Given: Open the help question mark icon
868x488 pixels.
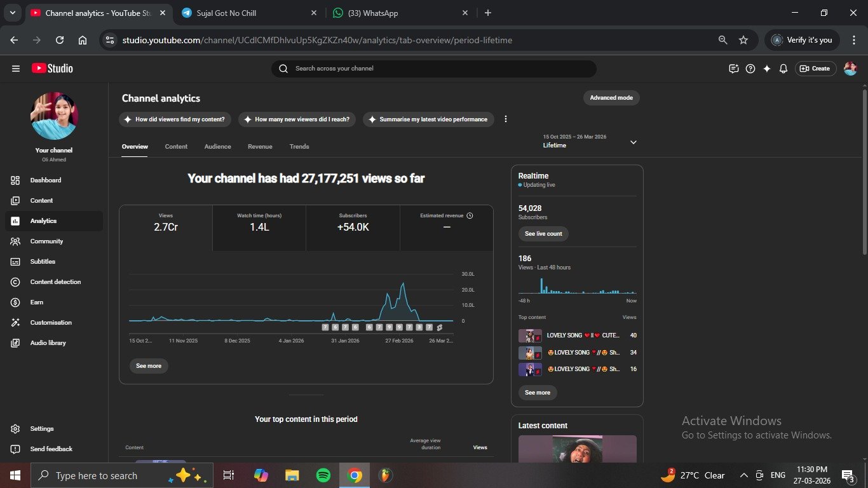Looking at the screenshot, I should click(750, 69).
